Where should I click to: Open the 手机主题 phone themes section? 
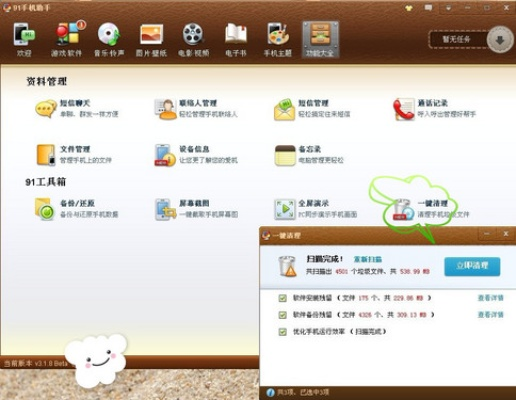[x=278, y=39]
